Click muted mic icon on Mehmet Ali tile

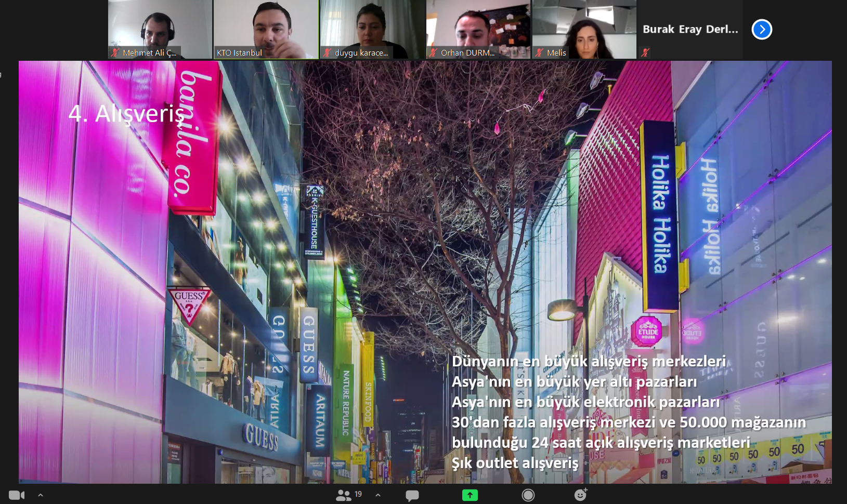click(115, 52)
